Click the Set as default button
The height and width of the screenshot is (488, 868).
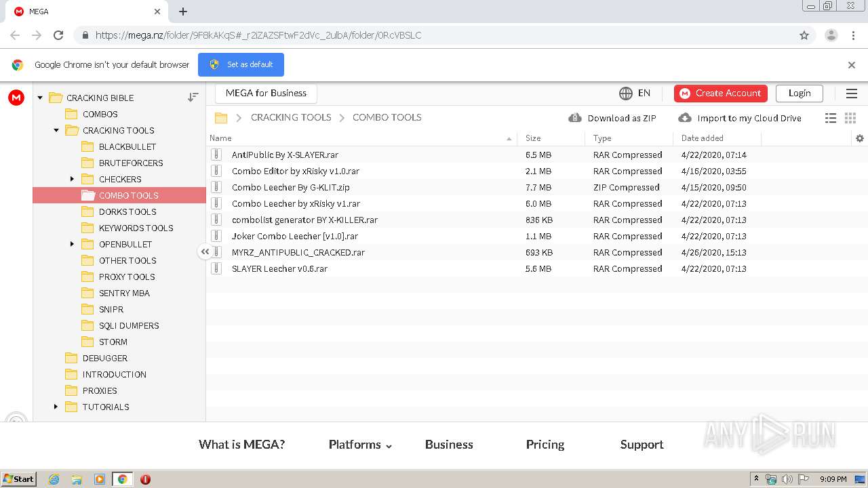pyautogui.click(x=241, y=64)
